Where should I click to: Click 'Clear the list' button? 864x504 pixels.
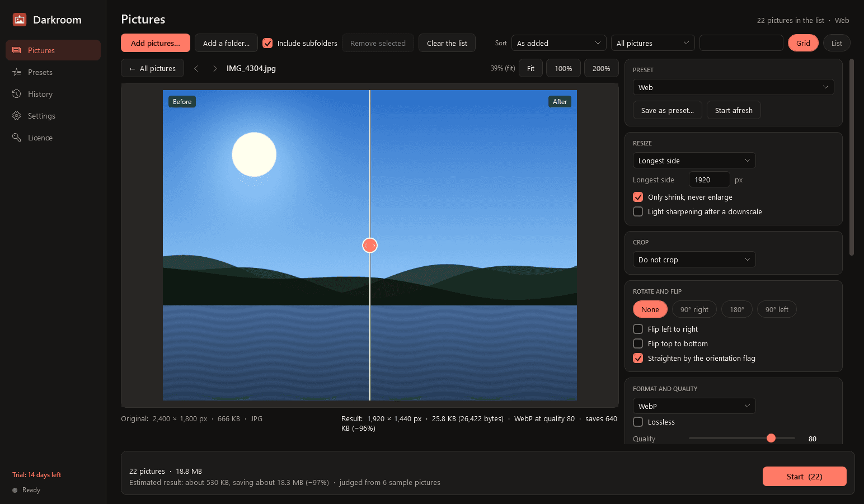pos(447,43)
